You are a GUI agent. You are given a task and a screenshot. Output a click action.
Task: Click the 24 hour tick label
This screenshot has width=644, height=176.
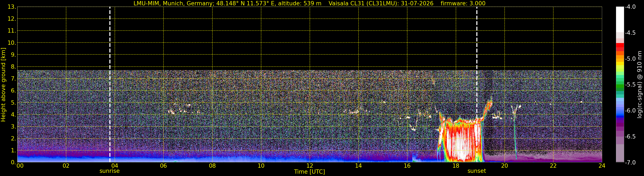pyautogui.click(x=602, y=166)
